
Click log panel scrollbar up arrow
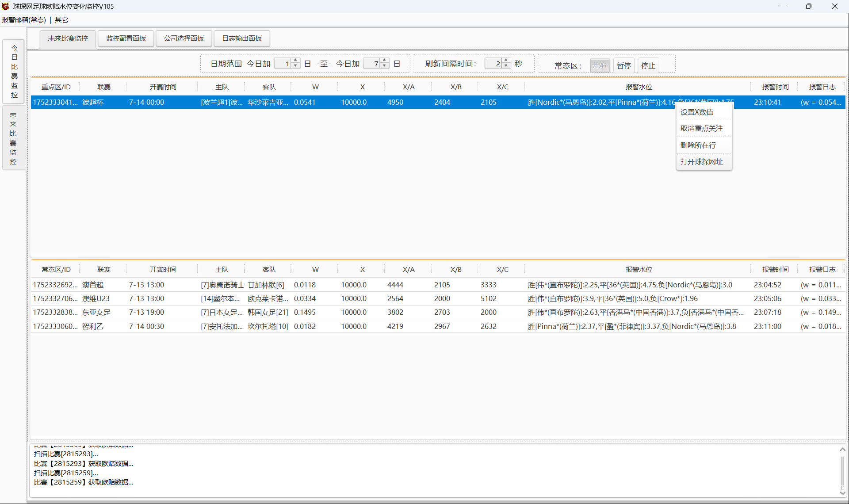pos(842,449)
